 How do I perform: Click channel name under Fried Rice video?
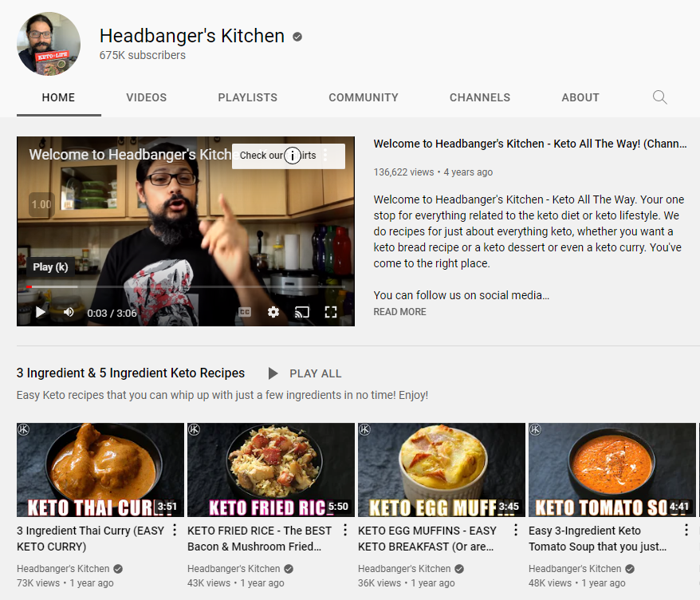pos(234,569)
